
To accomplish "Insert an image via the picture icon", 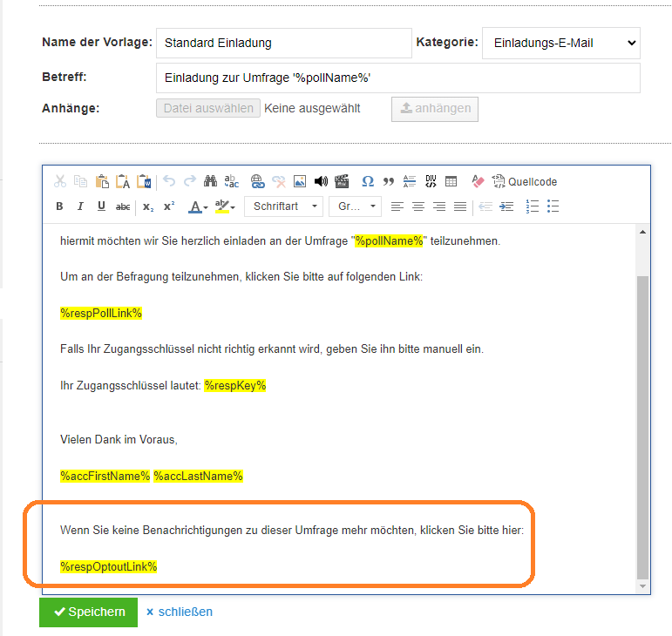I will click(300, 181).
